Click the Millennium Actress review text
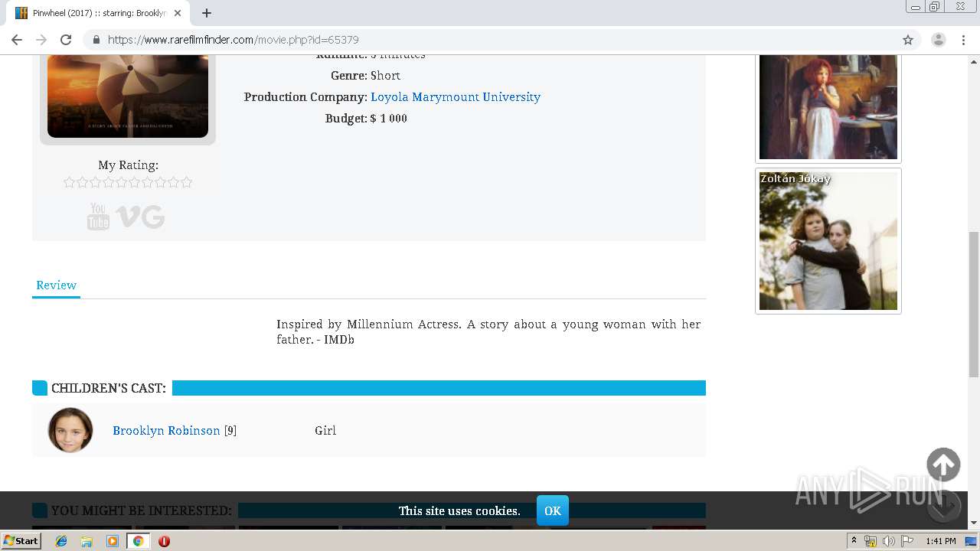The width and height of the screenshot is (980, 551). 488,331
